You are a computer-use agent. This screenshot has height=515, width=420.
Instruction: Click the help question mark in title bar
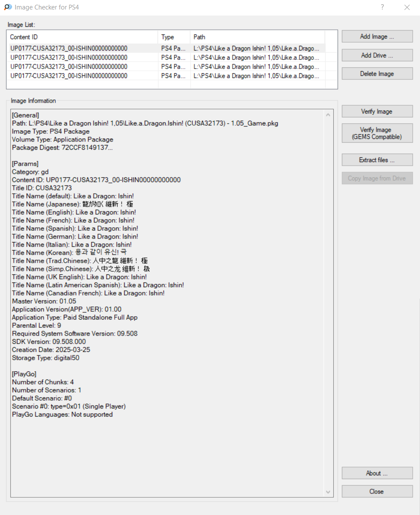coord(382,7)
